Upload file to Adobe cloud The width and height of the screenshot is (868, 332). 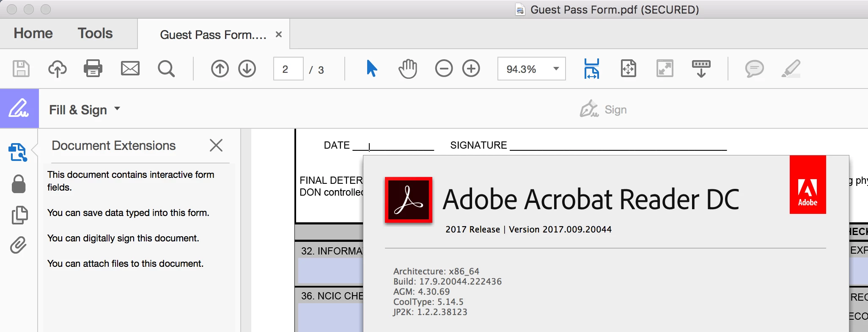point(58,69)
